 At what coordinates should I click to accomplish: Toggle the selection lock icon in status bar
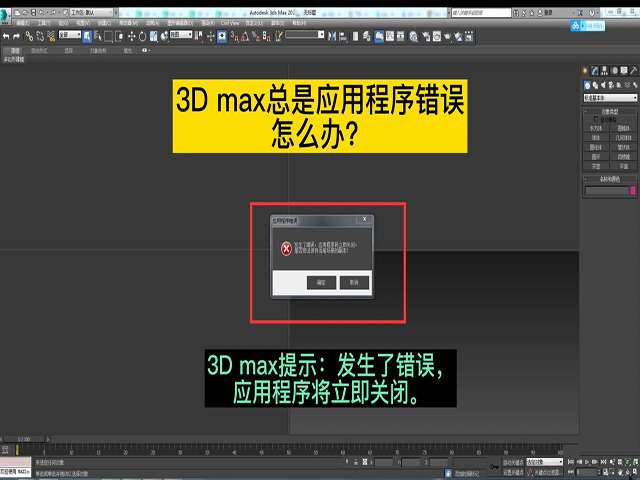coord(356,462)
